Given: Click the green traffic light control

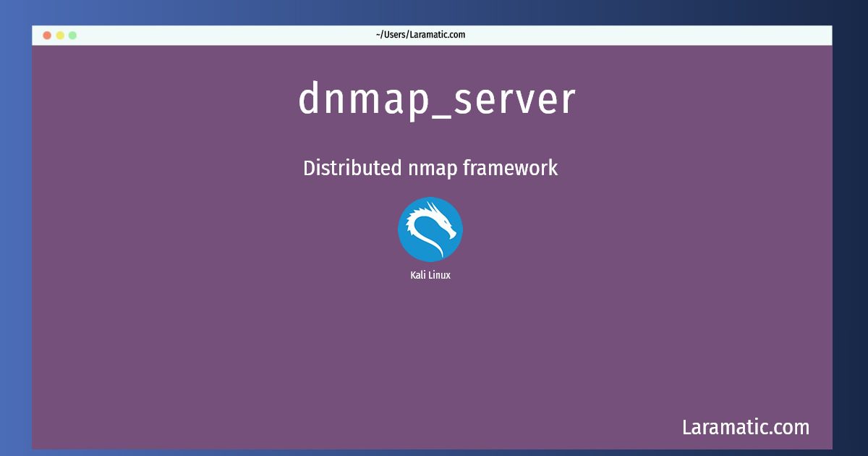Looking at the screenshot, I should 72,33.
